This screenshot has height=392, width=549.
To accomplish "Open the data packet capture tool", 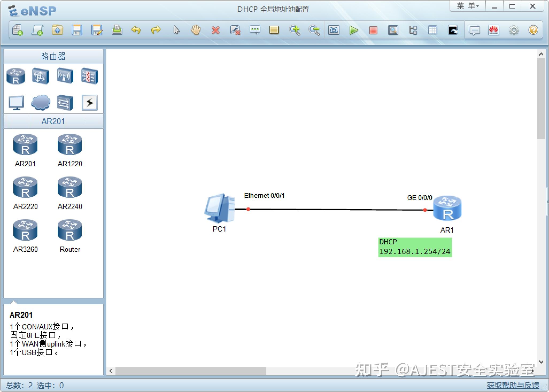I will click(393, 30).
